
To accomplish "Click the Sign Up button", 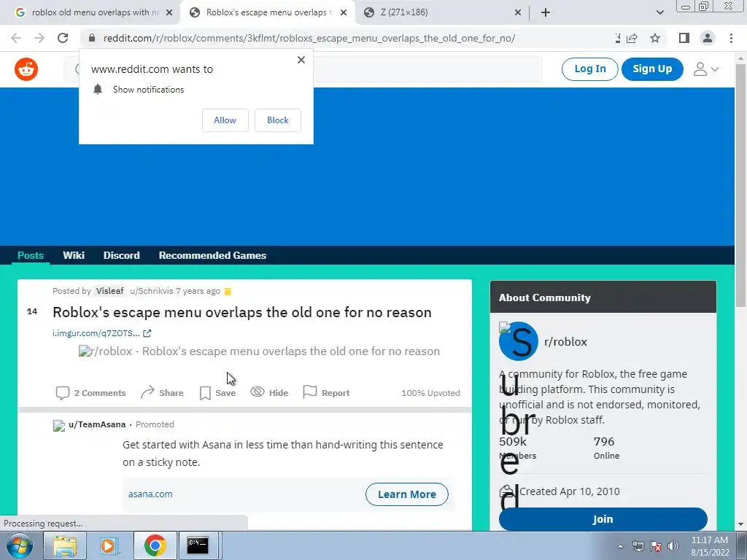I will click(652, 69).
